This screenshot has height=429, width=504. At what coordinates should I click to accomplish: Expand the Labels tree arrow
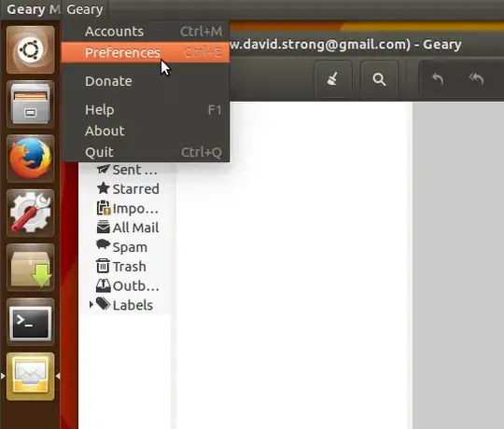[x=91, y=304]
